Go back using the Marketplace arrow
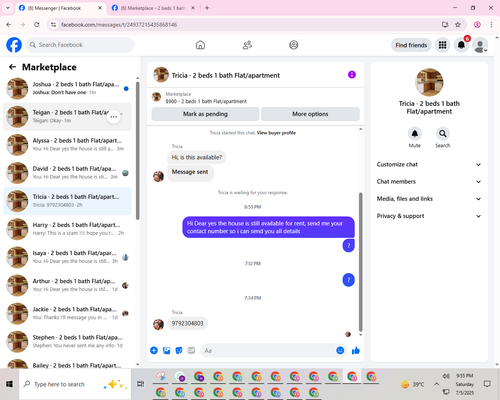This screenshot has height=400, width=500. 12,67
